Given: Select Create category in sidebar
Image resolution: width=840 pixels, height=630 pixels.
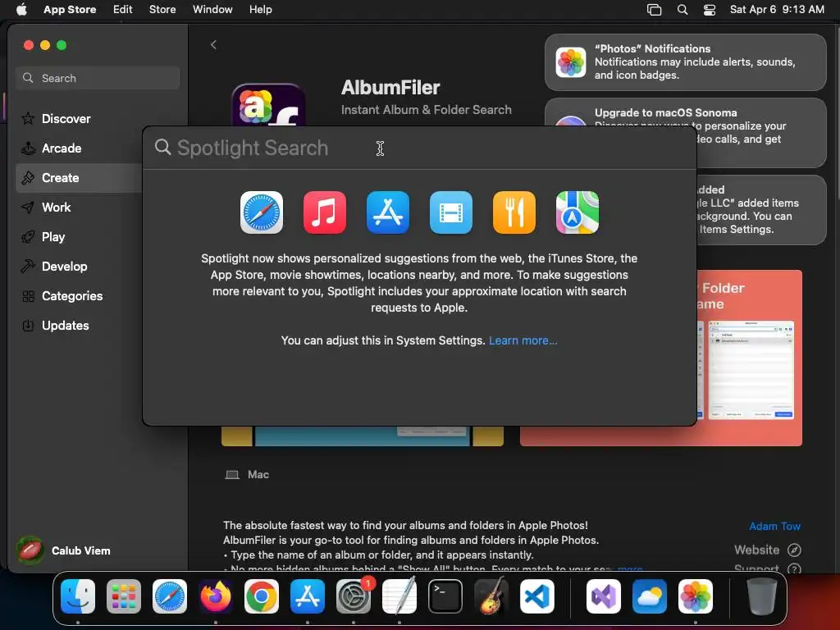Looking at the screenshot, I should point(80,178).
